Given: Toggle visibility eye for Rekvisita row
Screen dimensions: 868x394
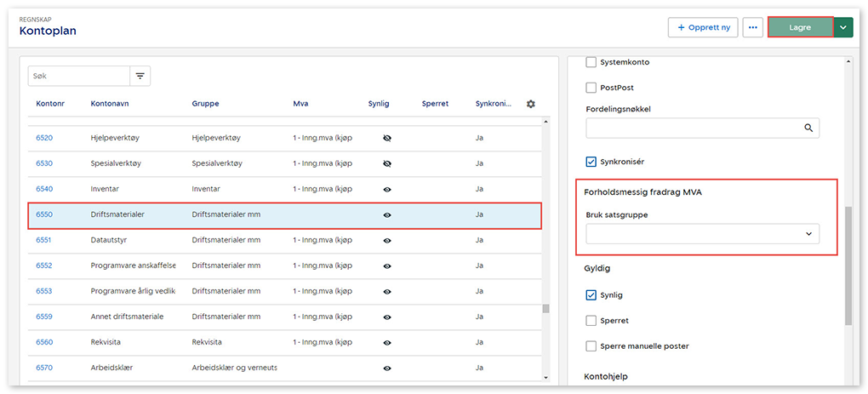Looking at the screenshot, I should pos(387,342).
